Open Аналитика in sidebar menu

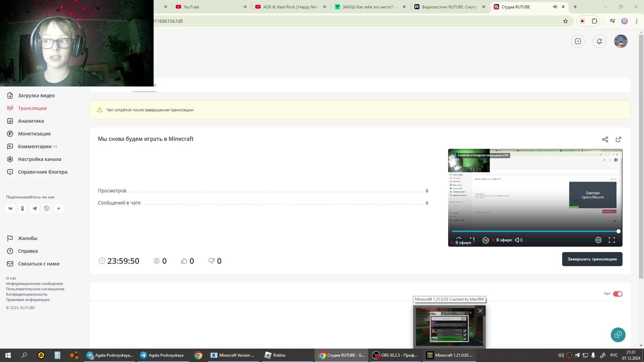pos(31,121)
